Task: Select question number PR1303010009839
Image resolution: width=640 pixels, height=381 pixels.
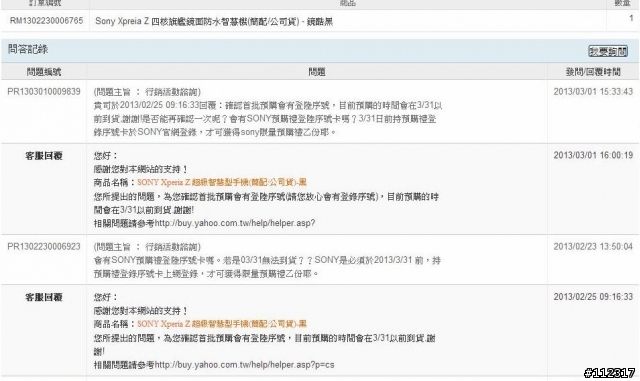Action: (44, 91)
